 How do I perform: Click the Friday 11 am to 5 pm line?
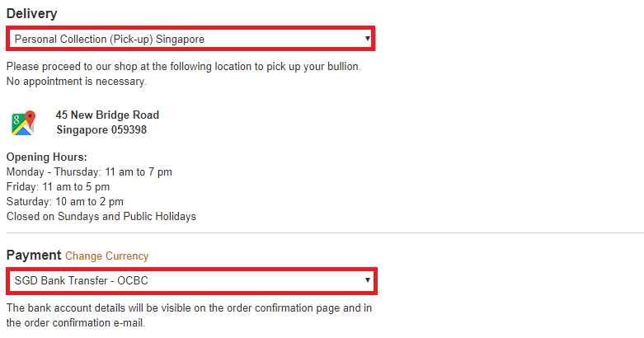coord(58,186)
